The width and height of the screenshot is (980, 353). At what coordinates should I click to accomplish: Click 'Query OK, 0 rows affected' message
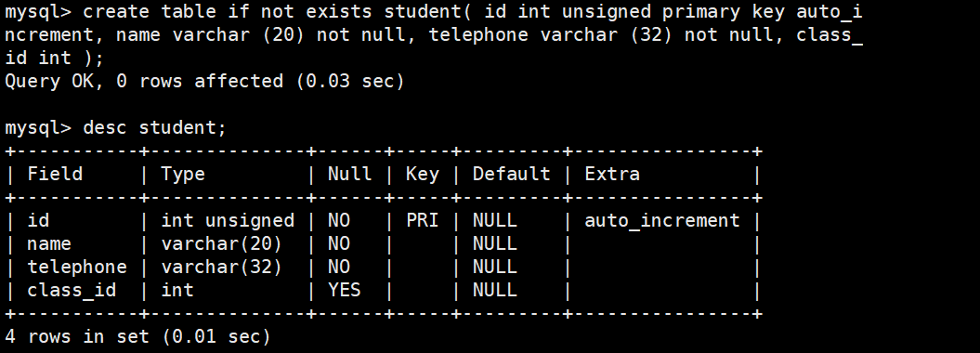tap(144, 81)
